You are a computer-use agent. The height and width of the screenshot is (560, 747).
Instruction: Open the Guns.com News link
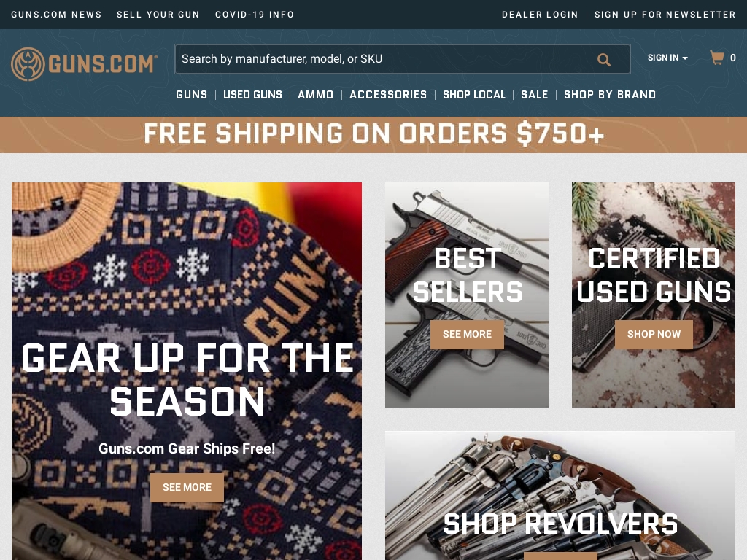56,15
